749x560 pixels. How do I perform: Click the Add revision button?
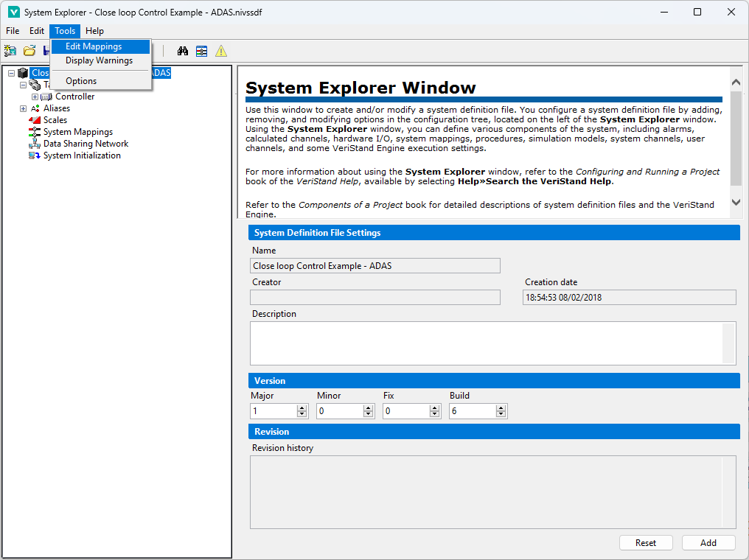coord(708,543)
